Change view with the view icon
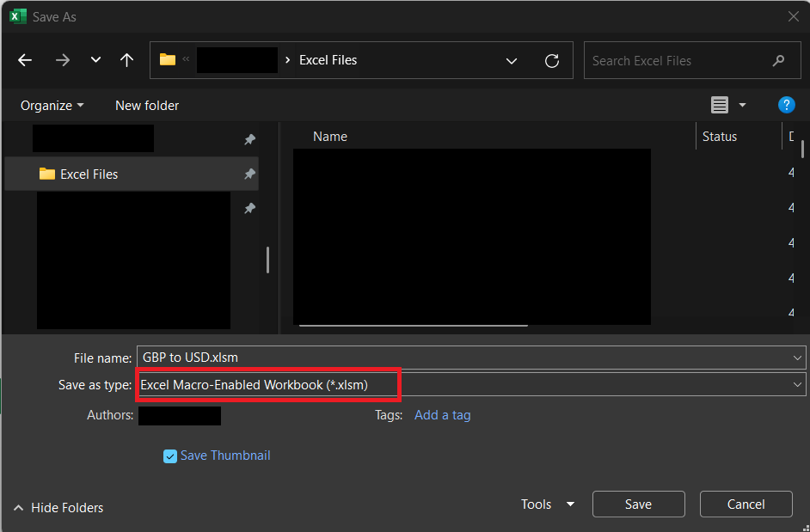Viewport: 810px width, 532px height. [720, 106]
